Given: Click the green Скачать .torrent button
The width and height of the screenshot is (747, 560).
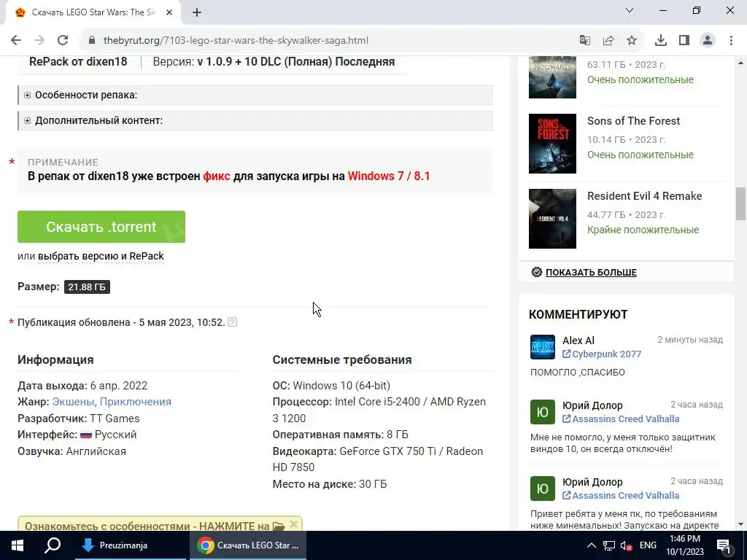Looking at the screenshot, I should coord(101,227).
